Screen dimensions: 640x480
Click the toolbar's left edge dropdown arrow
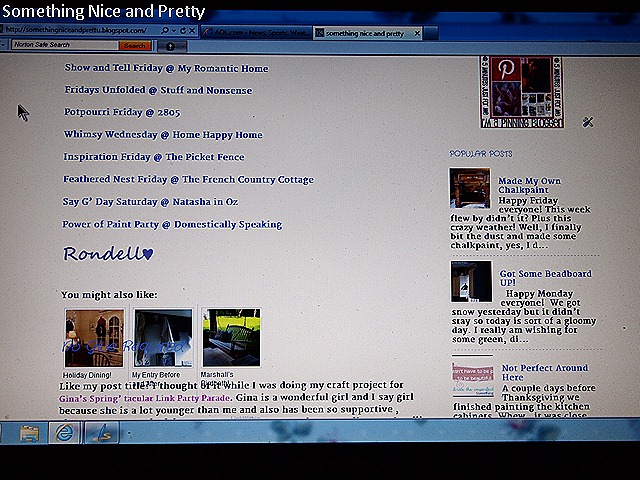pyautogui.click(x=3, y=45)
